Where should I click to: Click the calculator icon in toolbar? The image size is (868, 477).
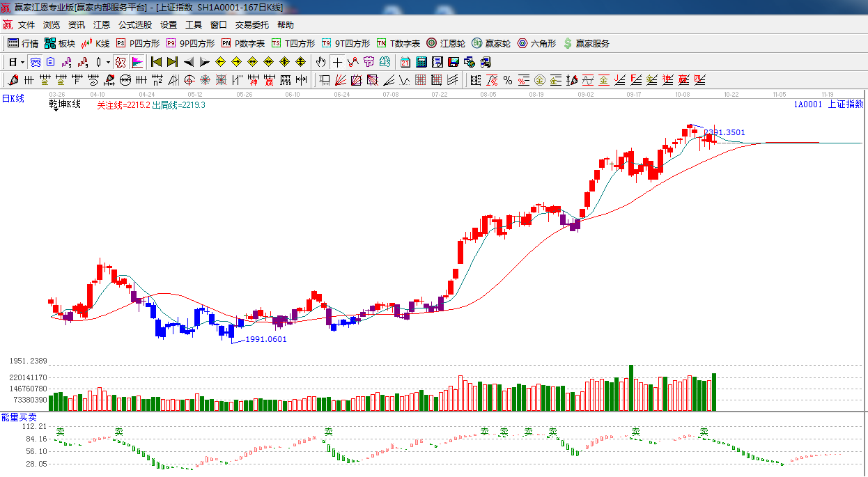pyautogui.click(x=421, y=62)
